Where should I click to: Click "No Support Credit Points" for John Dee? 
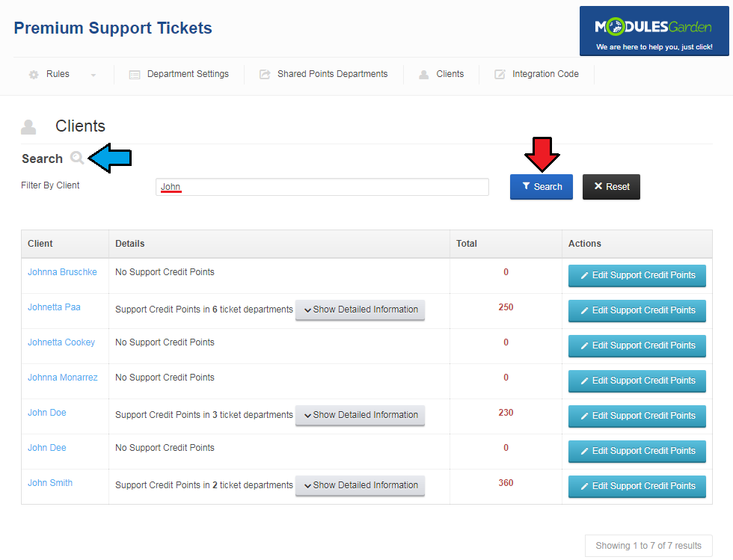click(x=165, y=447)
